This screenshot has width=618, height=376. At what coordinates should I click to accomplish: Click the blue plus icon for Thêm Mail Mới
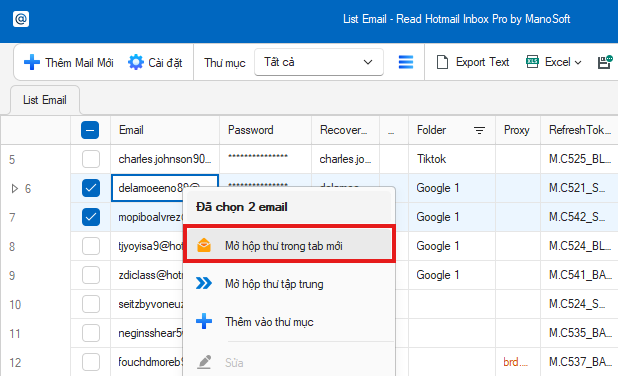pos(32,62)
